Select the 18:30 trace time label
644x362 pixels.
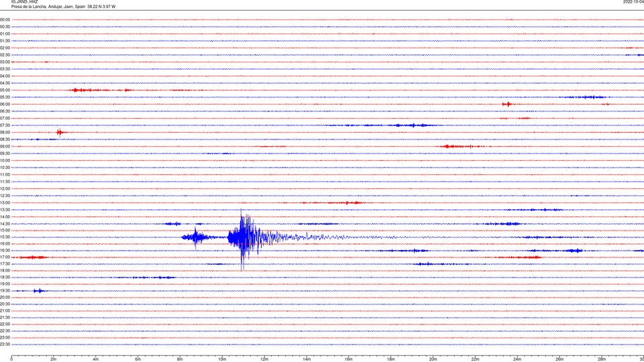click(x=5, y=277)
